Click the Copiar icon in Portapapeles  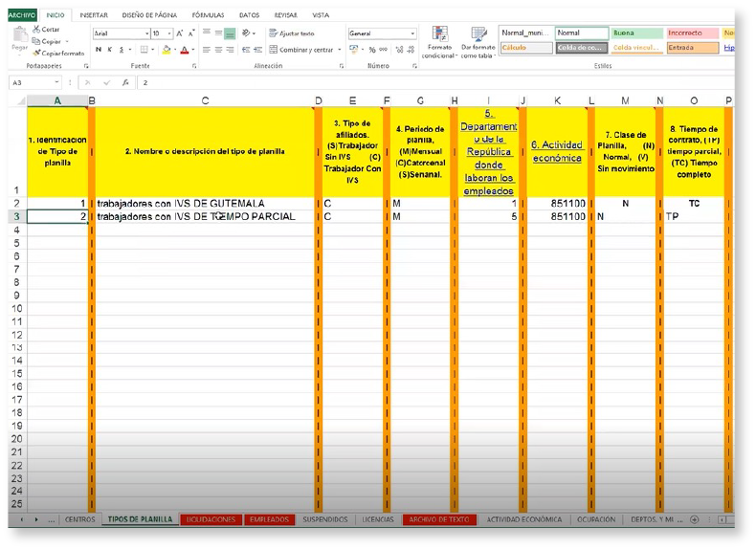pyautogui.click(x=36, y=41)
